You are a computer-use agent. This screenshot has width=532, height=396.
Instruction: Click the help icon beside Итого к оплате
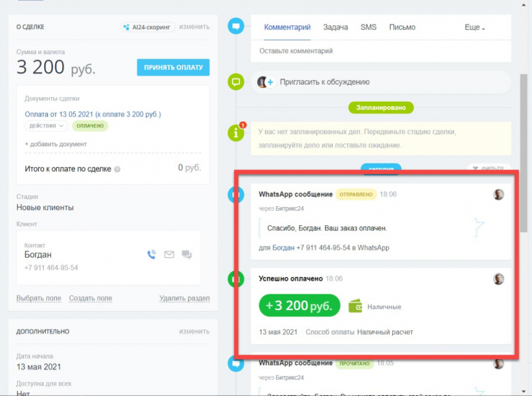pyautogui.click(x=117, y=169)
